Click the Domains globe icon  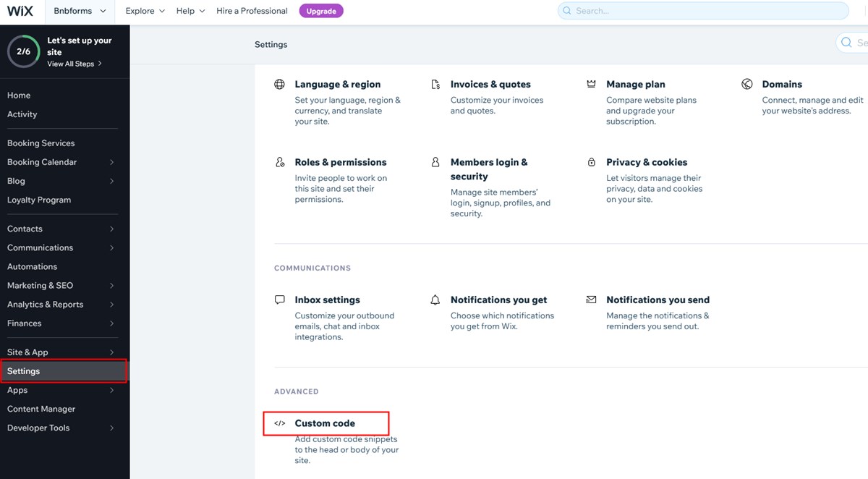point(747,84)
